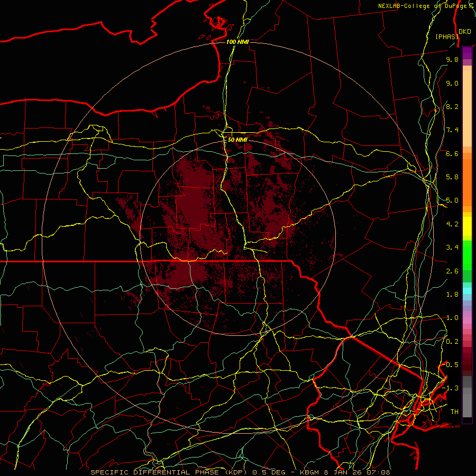Select the bright green band of the color scale
The height and width of the screenshot is (476, 476).
(x=467, y=255)
